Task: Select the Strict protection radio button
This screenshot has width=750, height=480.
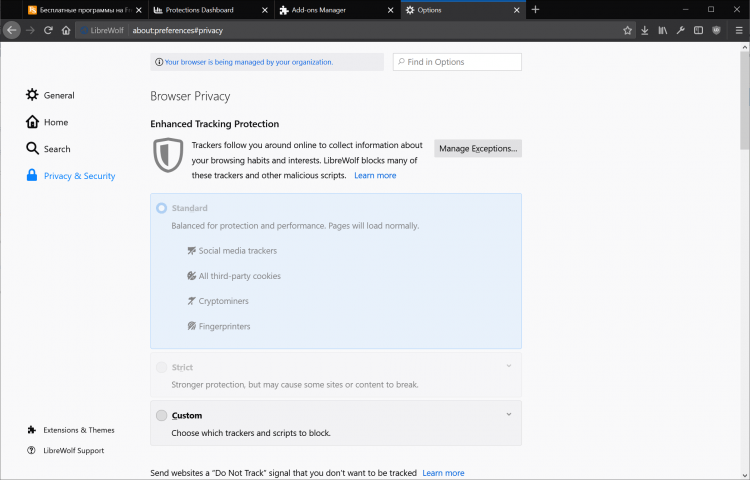Action: tap(161, 367)
